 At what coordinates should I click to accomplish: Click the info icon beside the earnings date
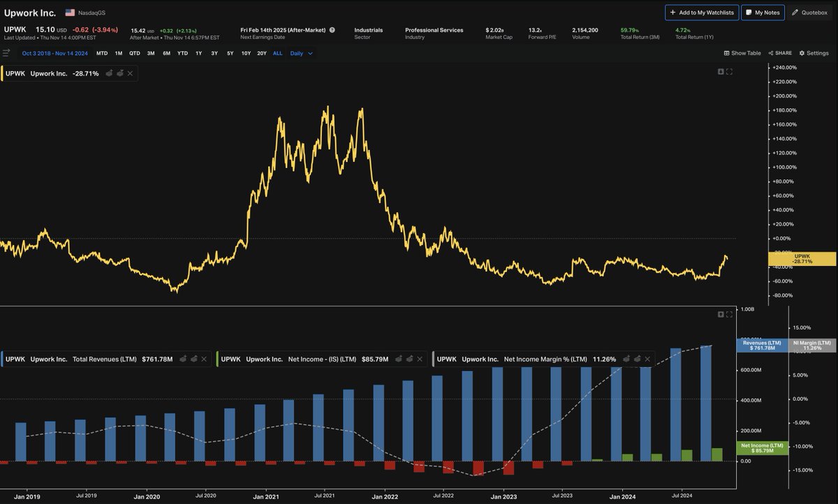[332, 30]
